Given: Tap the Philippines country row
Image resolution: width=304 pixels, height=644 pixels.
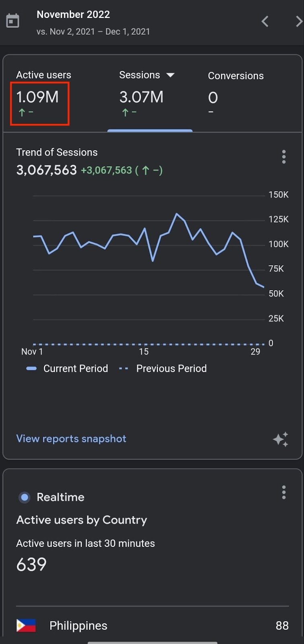Looking at the screenshot, I should point(152,625).
